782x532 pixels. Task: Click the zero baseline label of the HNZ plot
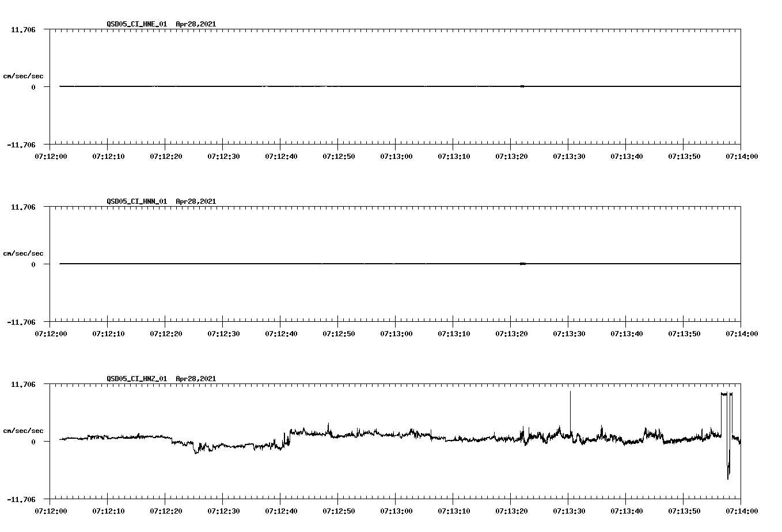[33, 440]
